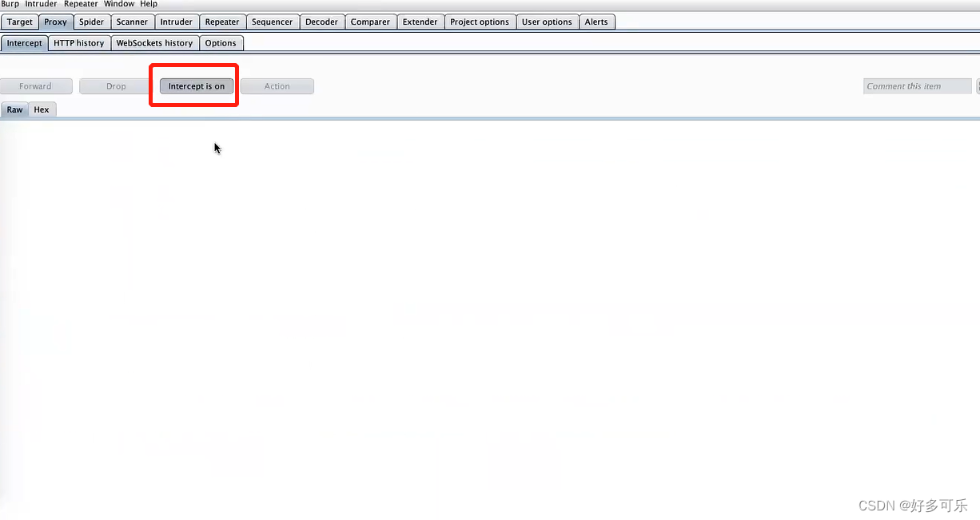Click the Action button
The width and height of the screenshot is (980, 520).
pyautogui.click(x=277, y=86)
